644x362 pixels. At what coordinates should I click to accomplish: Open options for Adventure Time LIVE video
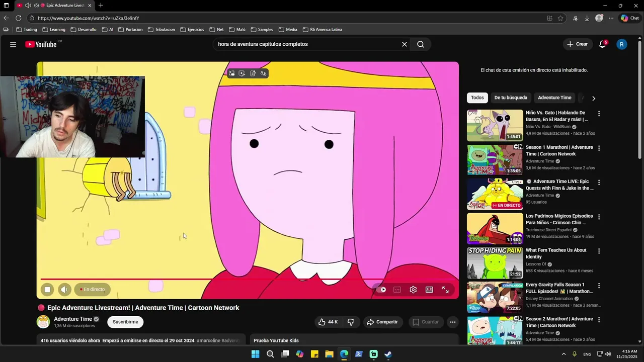click(599, 182)
